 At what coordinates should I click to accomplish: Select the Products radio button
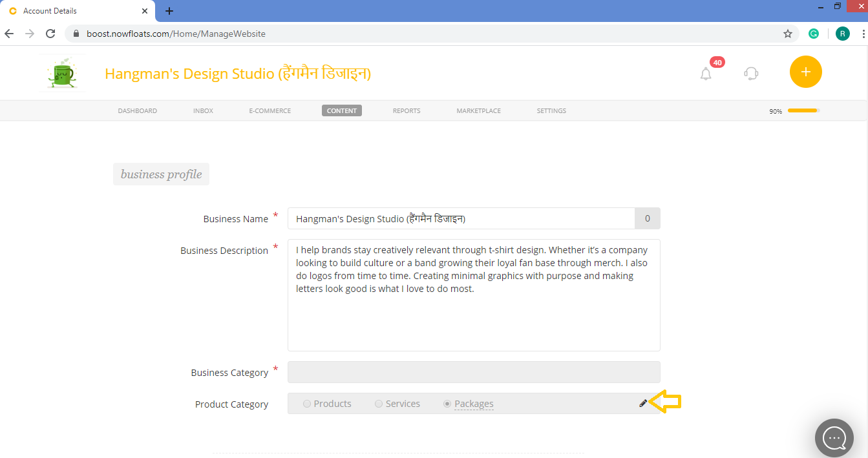coord(307,404)
